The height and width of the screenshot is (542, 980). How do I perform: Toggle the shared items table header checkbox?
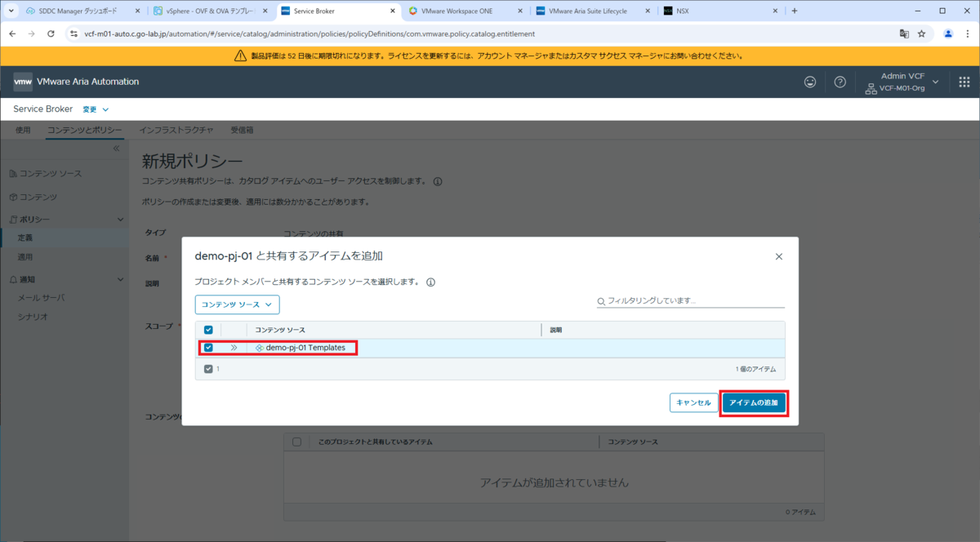tap(296, 442)
